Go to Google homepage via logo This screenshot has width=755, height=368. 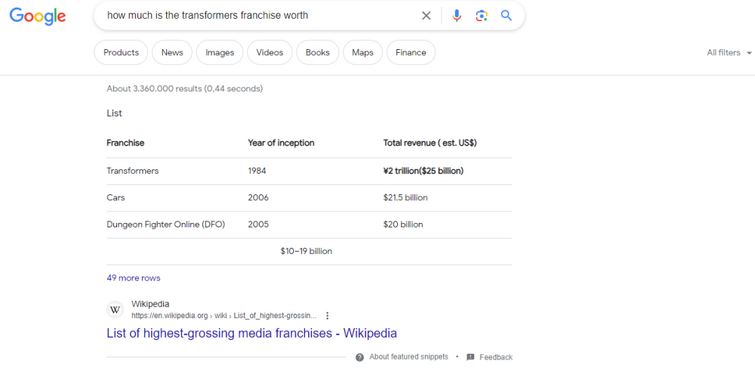[38, 16]
